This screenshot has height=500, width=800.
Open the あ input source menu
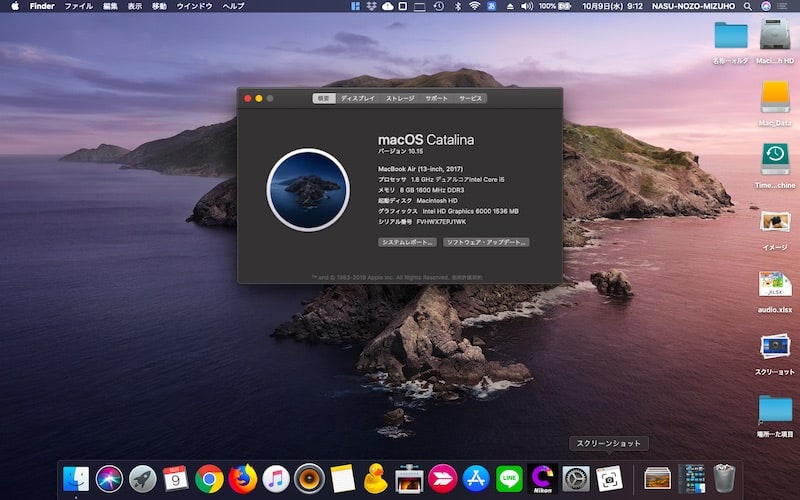[492, 6]
